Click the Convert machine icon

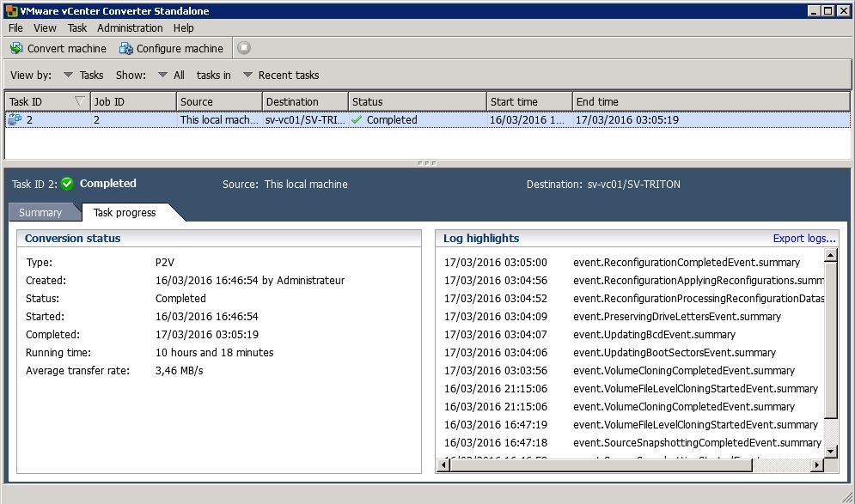pos(15,48)
